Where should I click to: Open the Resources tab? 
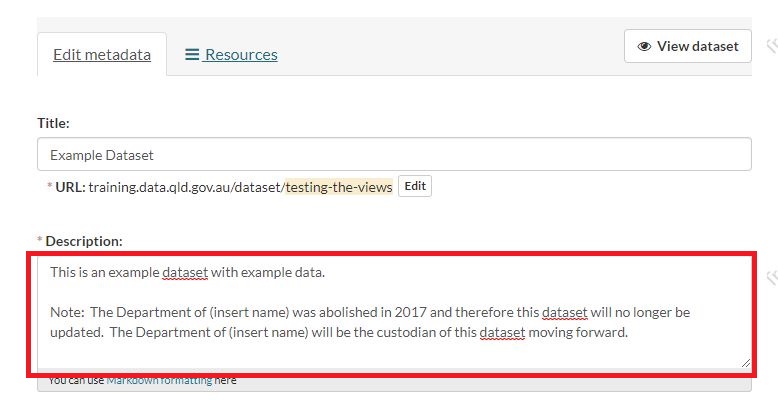[240, 55]
